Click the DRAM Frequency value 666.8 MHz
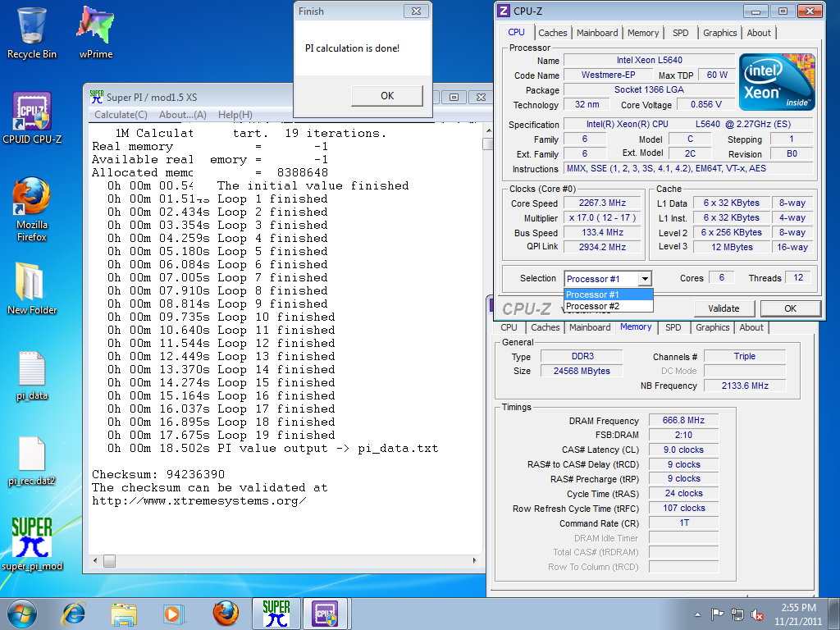The image size is (840, 630). 683,421
